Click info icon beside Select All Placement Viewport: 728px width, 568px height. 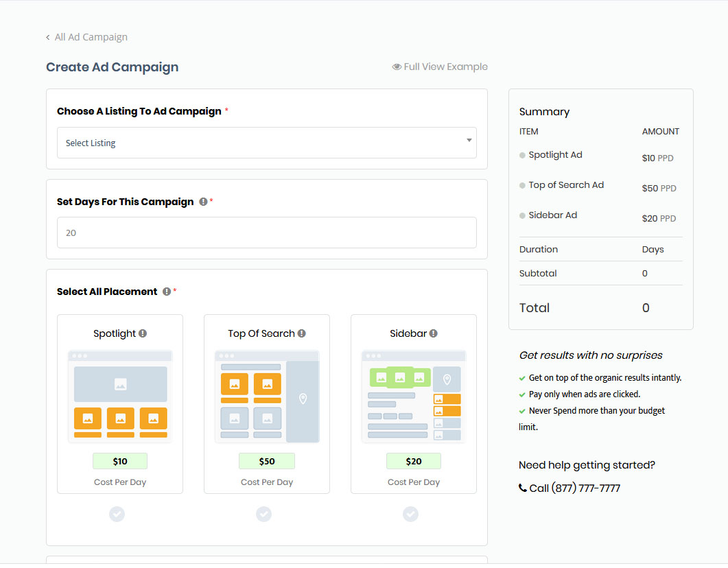pyautogui.click(x=167, y=292)
